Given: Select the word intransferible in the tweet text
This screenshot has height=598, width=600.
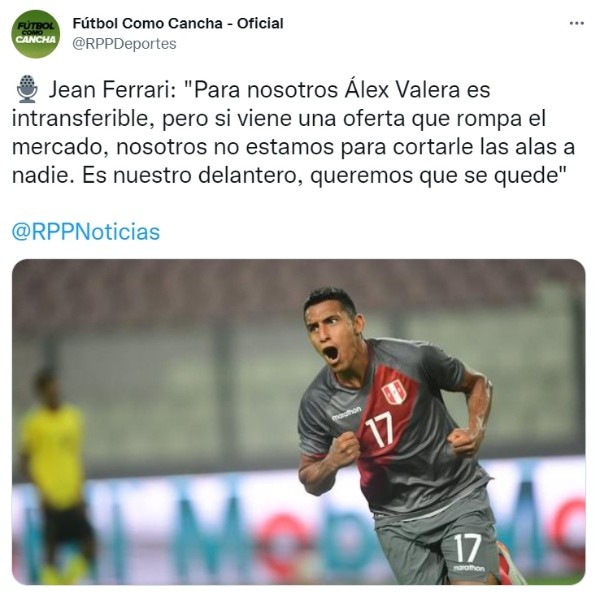Looking at the screenshot, I should (x=80, y=119).
